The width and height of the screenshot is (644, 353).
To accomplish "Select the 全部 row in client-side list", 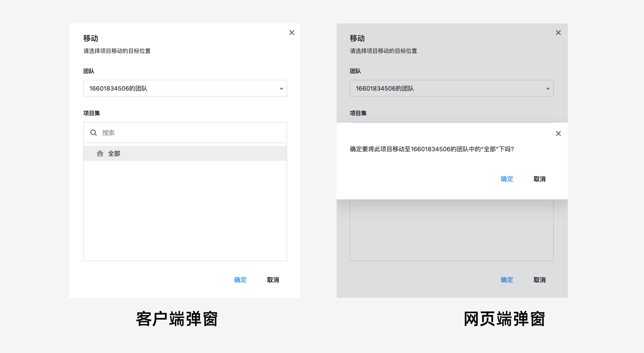I will pyautogui.click(x=185, y=154).
